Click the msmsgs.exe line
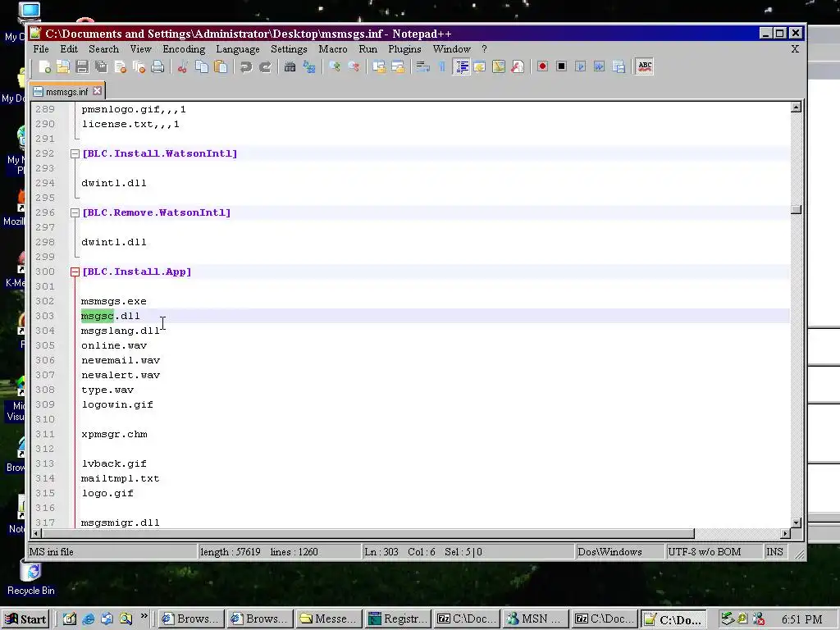This screenshot has width=840, height=630. pyautogui.click(x=113, y=302)
